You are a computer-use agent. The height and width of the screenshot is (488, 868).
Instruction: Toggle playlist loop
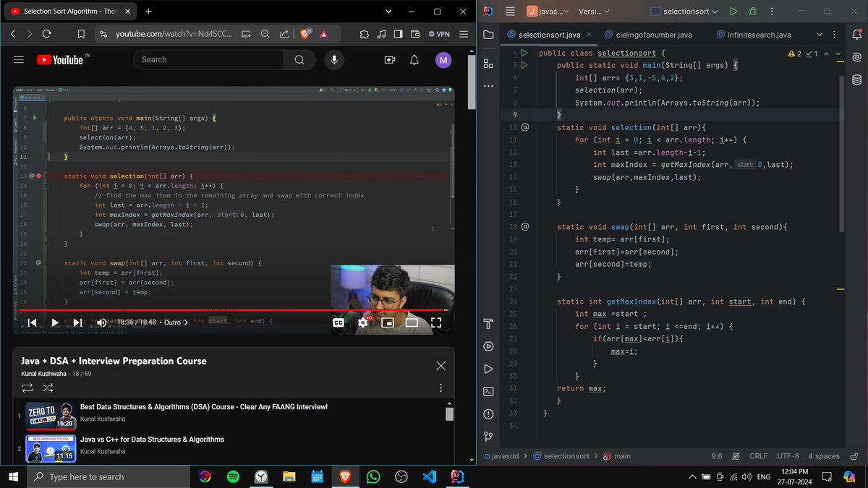tap(27, 388)
